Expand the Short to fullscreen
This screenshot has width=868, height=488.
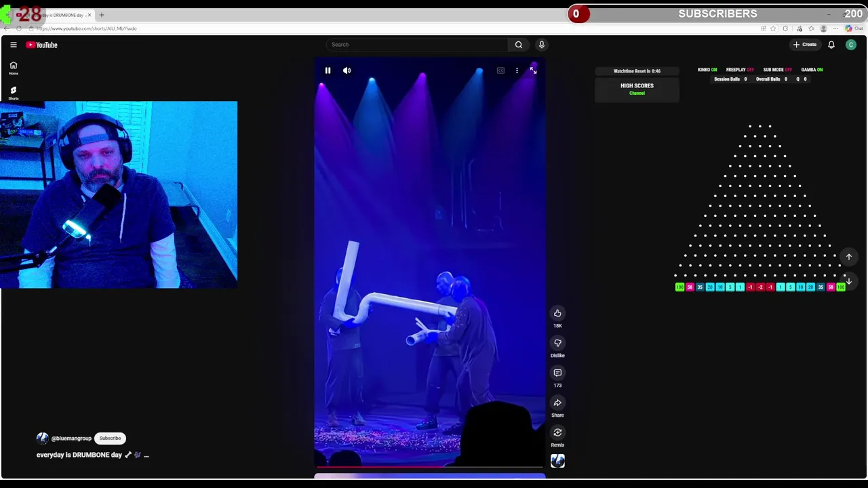coord(533,70)
